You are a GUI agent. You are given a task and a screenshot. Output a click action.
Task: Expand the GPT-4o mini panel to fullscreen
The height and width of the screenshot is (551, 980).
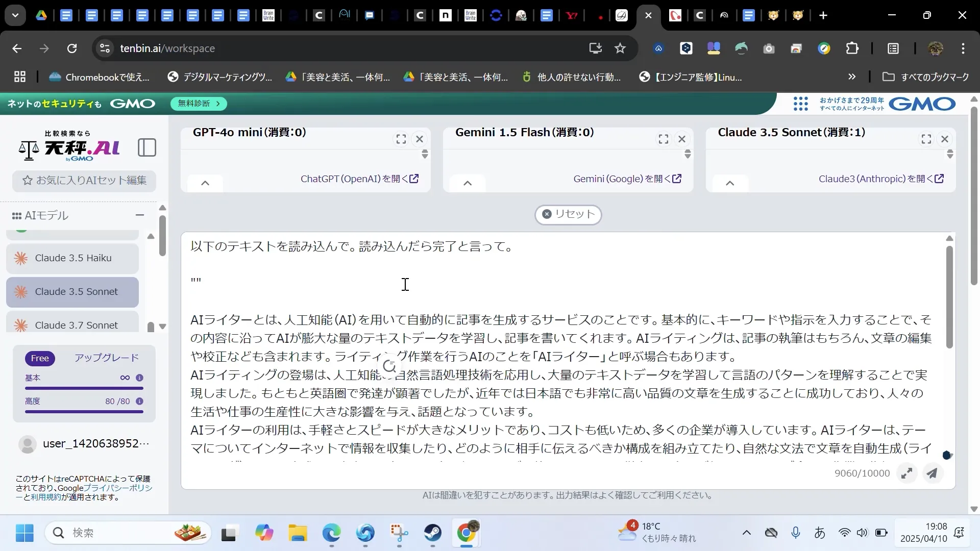click(x=401, y=139)
